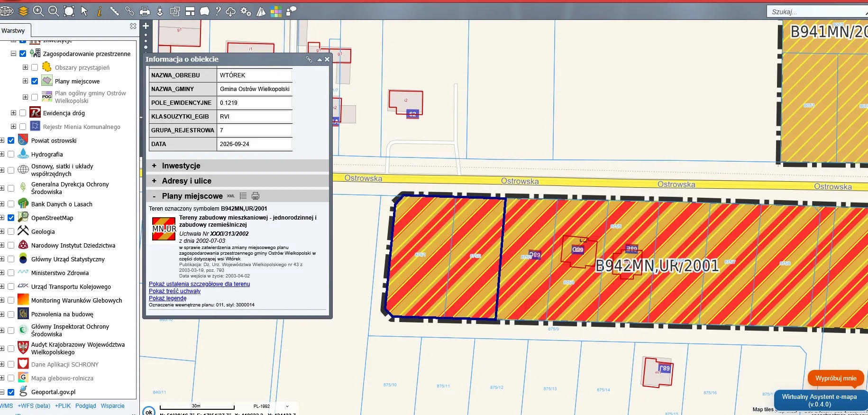Click Pokaż ustalenia szczegółowe dla terenu link
Screen dimensions: 868x415
200,284
